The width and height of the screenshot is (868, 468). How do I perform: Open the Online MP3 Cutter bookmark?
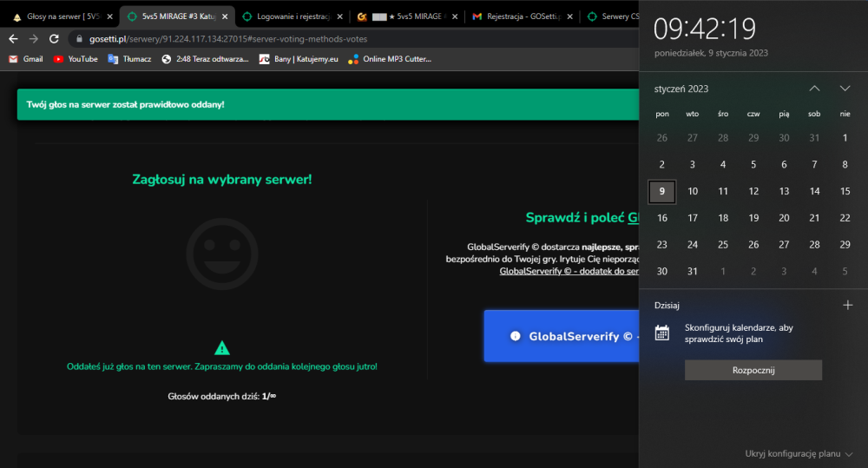390,59
